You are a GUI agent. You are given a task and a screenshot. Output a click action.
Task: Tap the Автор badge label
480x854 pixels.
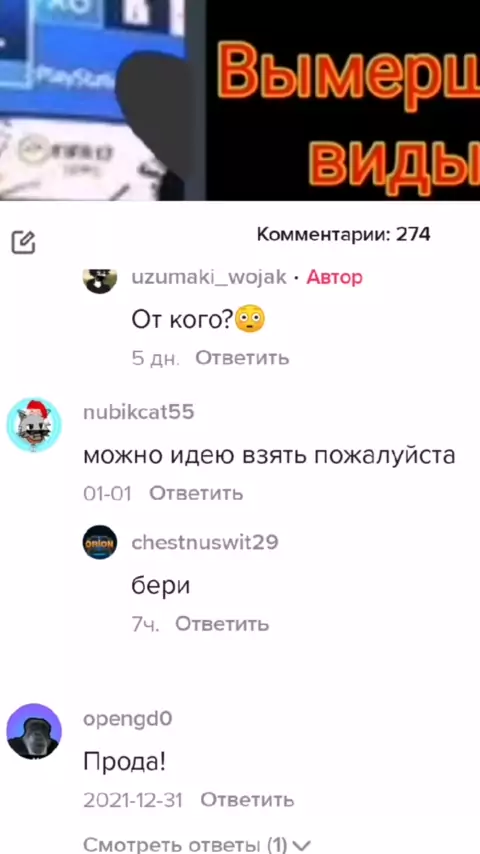click(334, 278)
